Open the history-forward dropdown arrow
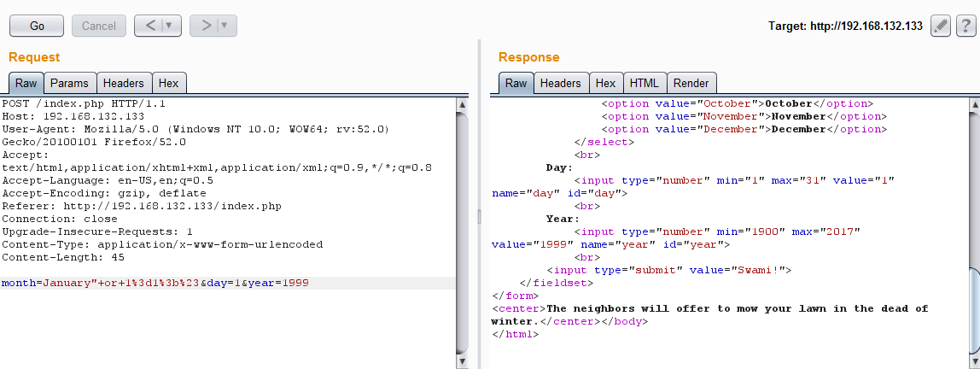Screen dimensions: 980x369 pyautogui.click(x=225, y=26)
